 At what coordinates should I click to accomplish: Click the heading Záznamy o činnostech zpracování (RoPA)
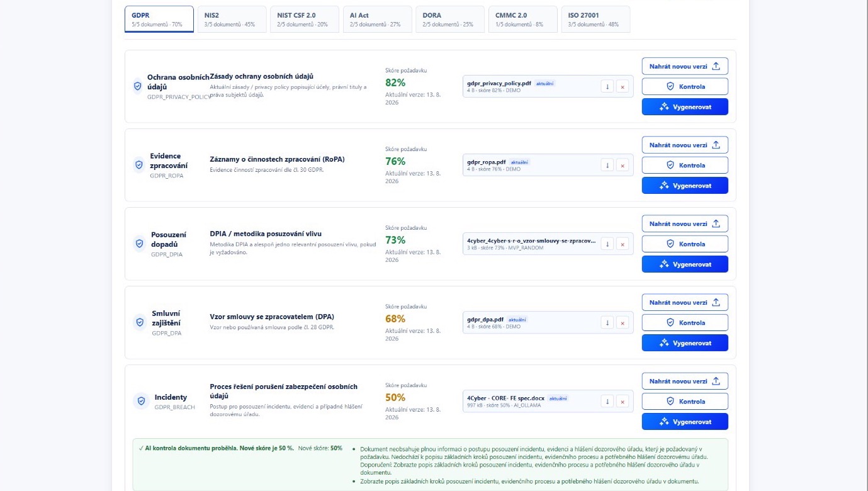277,159
